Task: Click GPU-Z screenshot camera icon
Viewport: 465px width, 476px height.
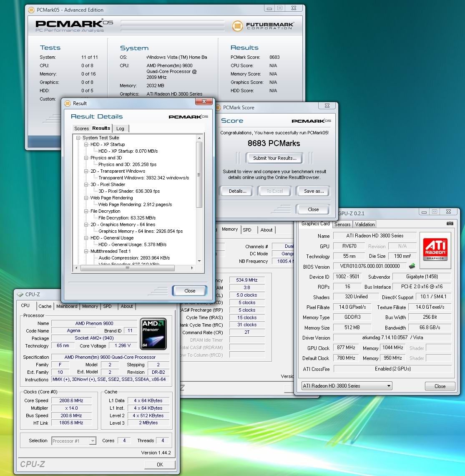Action: coord(450,224)
